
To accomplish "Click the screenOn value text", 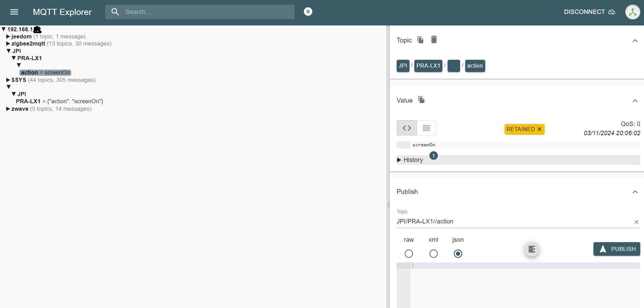I will tap(424, 145).
